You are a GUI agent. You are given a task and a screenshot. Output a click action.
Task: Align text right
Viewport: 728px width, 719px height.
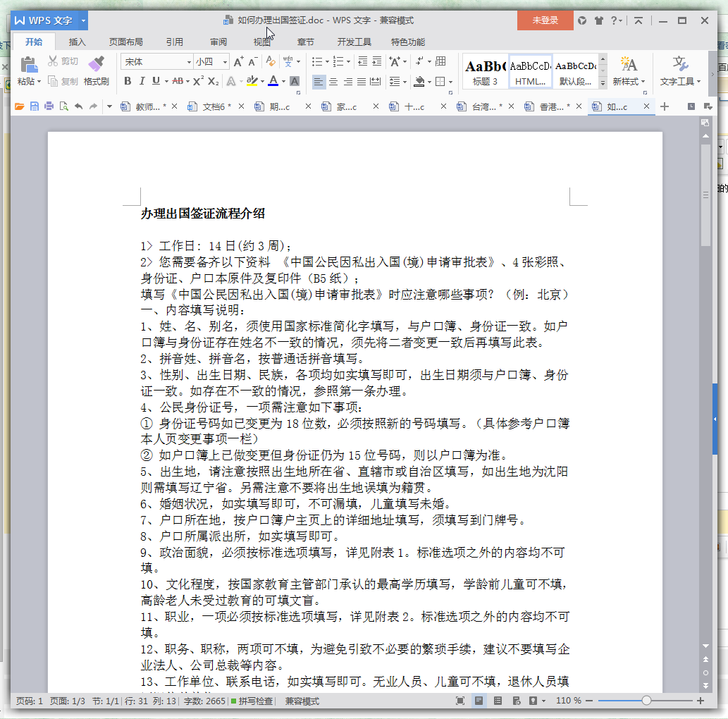pyautogui.click(x=347, y=82)
